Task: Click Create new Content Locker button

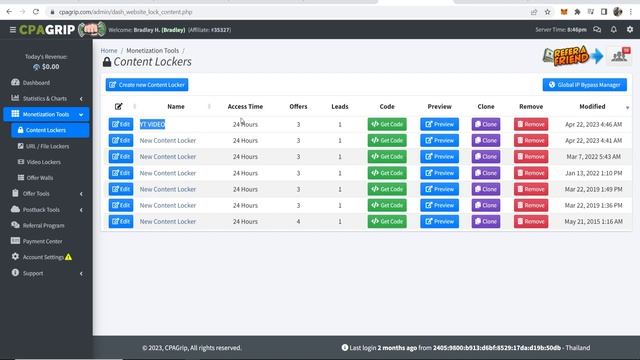Action: (147, 85)
